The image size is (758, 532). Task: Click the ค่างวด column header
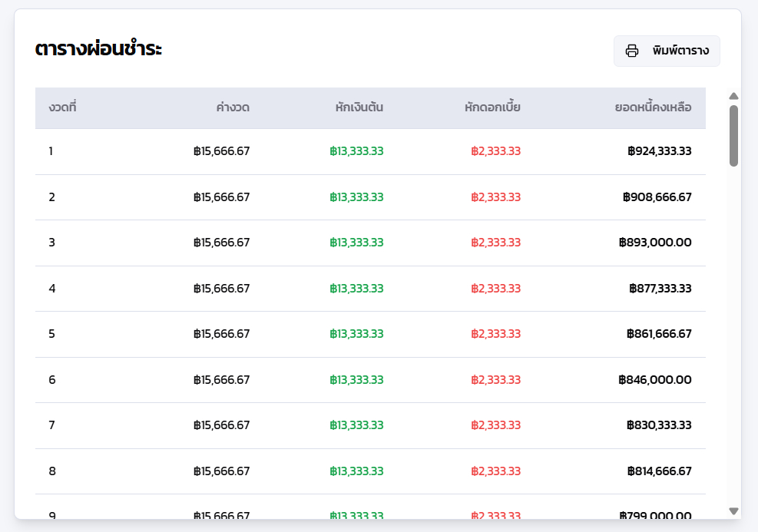coord(233,107)
